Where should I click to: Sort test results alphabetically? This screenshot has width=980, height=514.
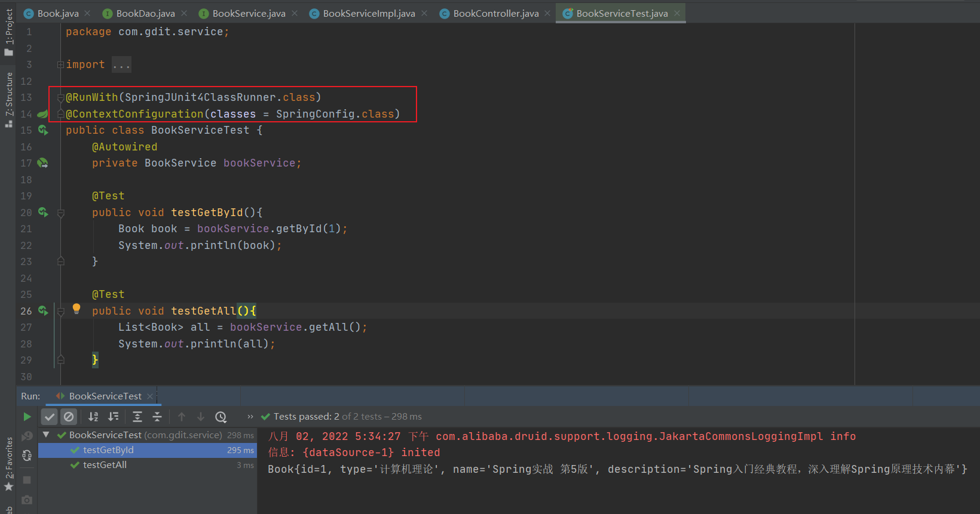pos(93,417)
